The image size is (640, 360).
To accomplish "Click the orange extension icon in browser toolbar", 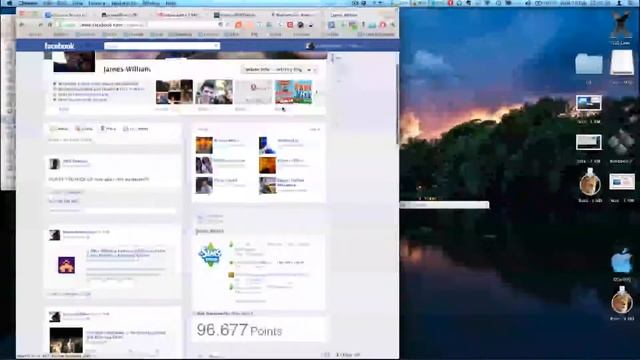I will click(x=239, y=25).
